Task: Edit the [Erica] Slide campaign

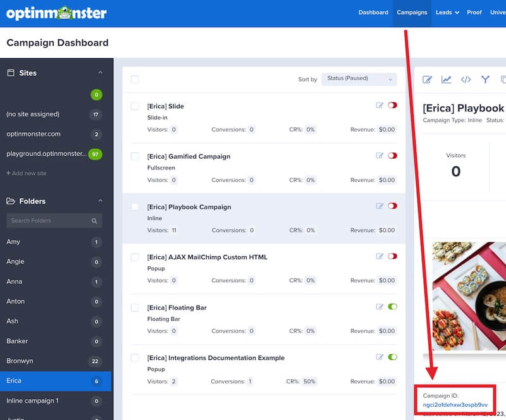Action: (x=381, y=105)
